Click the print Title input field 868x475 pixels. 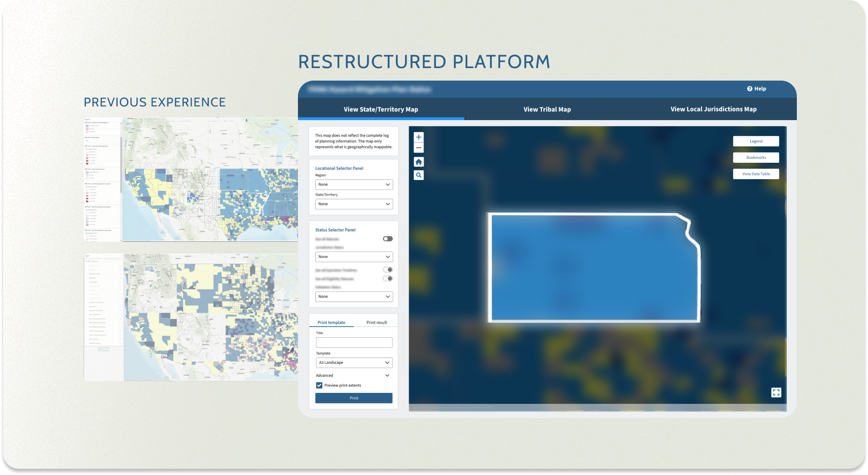coord(354,342)
